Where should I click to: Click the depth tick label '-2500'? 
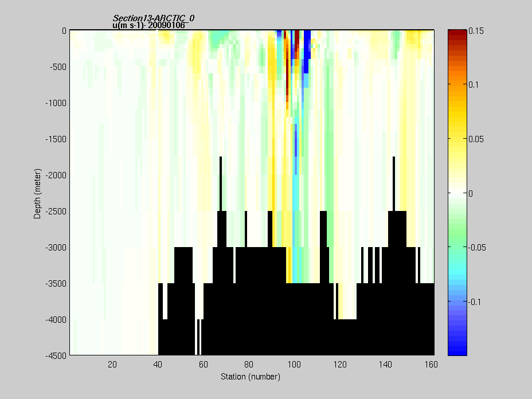coord(56,212)
